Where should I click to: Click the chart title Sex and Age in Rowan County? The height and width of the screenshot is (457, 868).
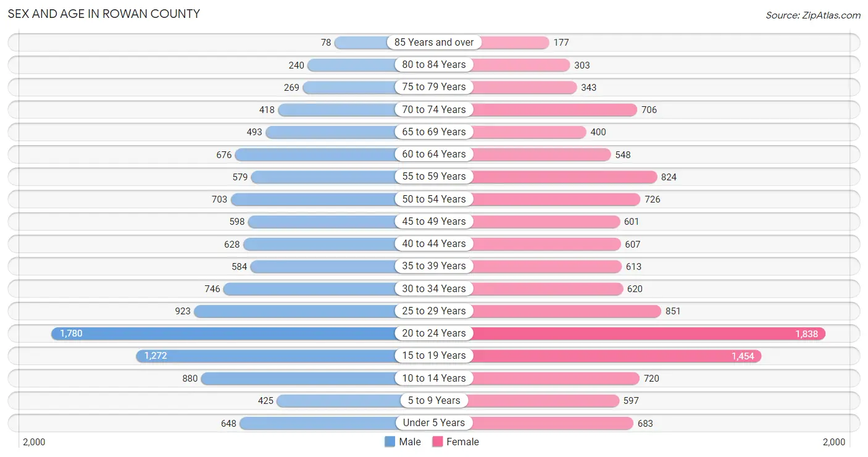(104, 14)
